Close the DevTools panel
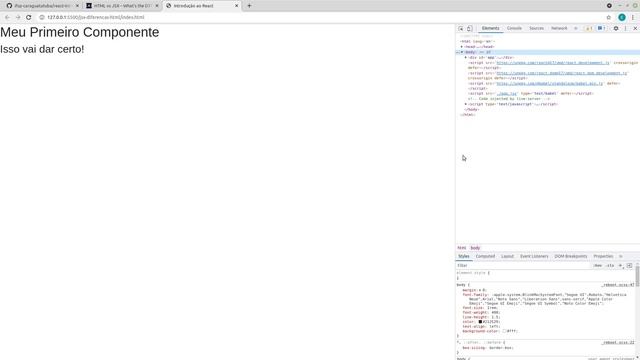The width and height of the screenshot is (640, 360). point(635,29)
